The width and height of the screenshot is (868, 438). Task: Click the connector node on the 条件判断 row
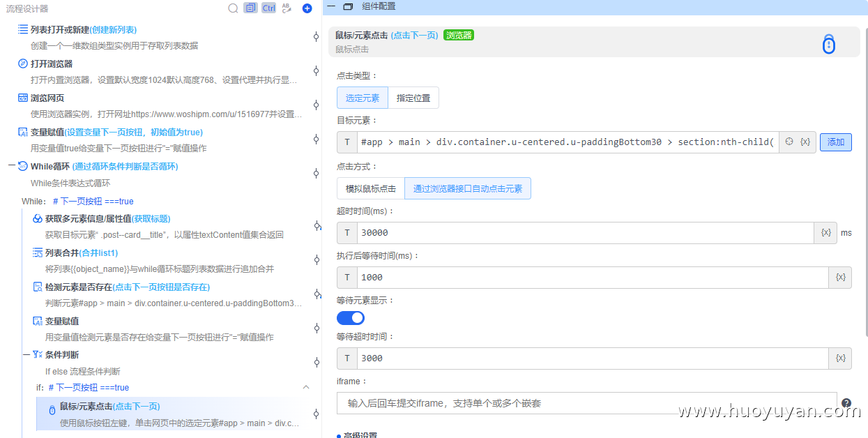coord(317,362)
